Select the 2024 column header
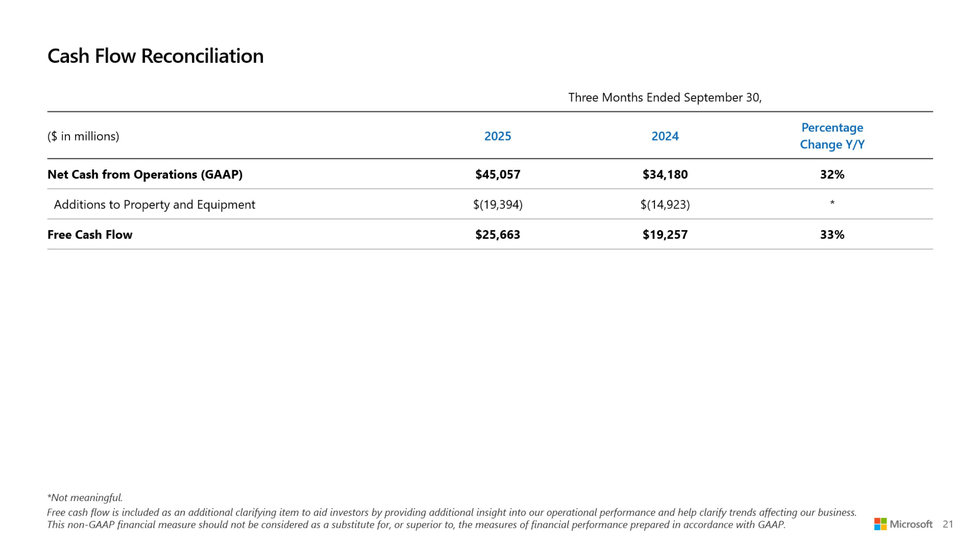The height and width of the screenshot is (551, 980). click(665, 136)
